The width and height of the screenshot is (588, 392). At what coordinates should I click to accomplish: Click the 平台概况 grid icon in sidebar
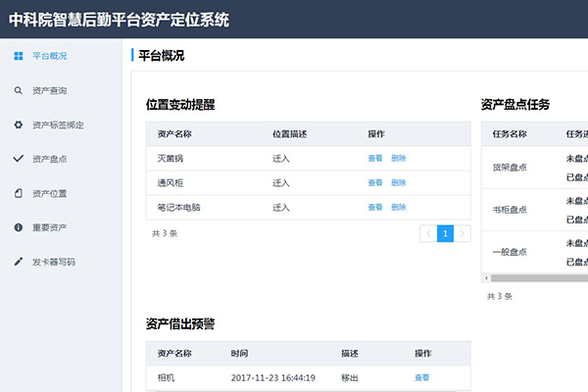click(x=19, y=56)
